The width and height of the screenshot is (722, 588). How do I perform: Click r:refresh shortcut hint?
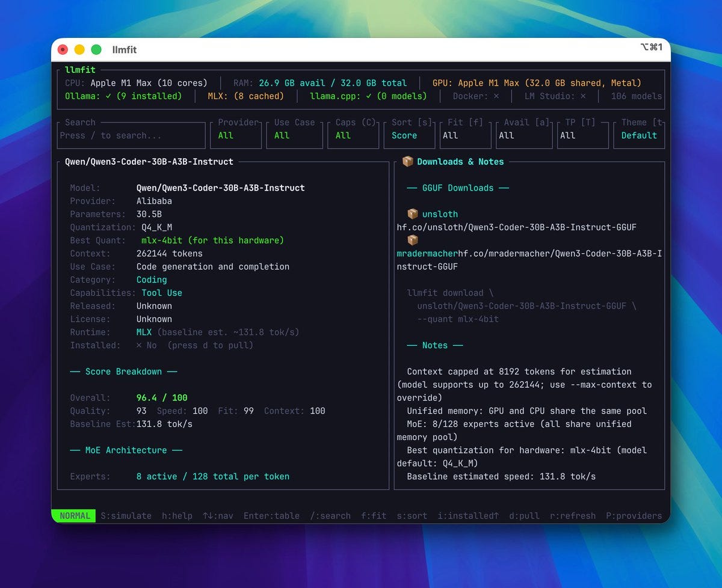click(573, 516)
